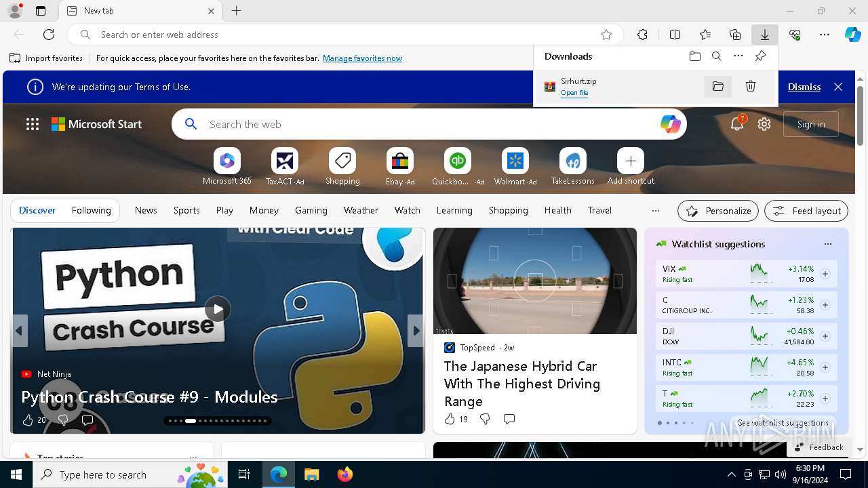Open Edge Settings and more menu

[x=825, y=35]
